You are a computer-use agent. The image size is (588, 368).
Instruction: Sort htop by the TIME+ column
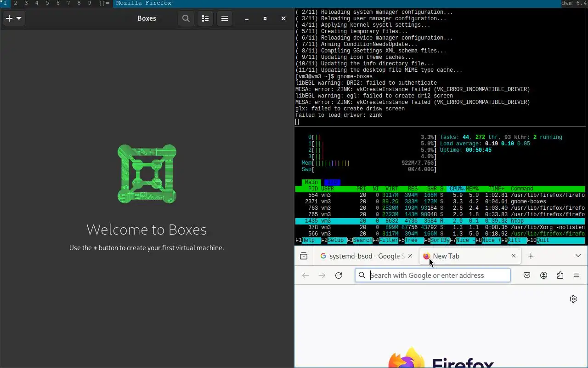tap(496, 189)
